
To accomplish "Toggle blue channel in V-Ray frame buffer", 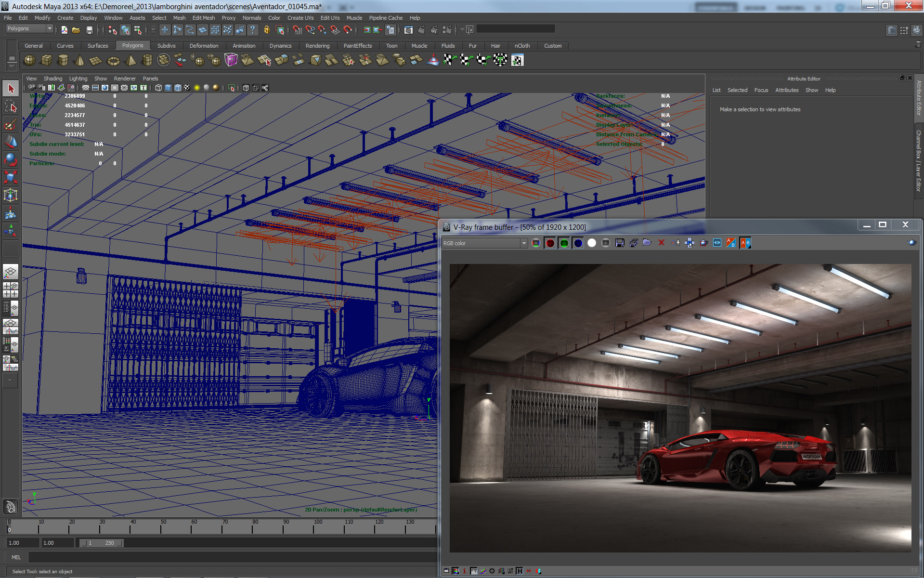I will [578, 243].
